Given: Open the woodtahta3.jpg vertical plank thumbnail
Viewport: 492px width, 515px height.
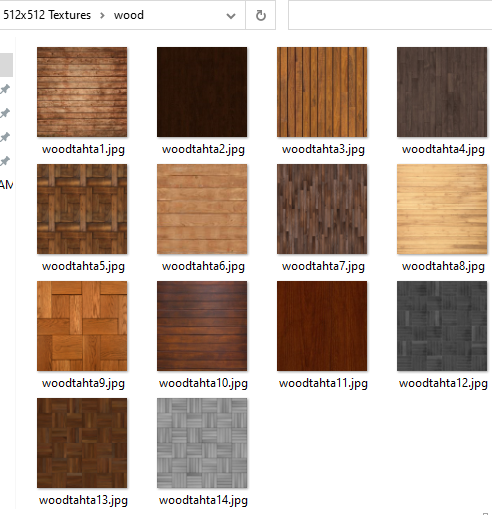Looking at the screenshot, I should click(322, 92).
